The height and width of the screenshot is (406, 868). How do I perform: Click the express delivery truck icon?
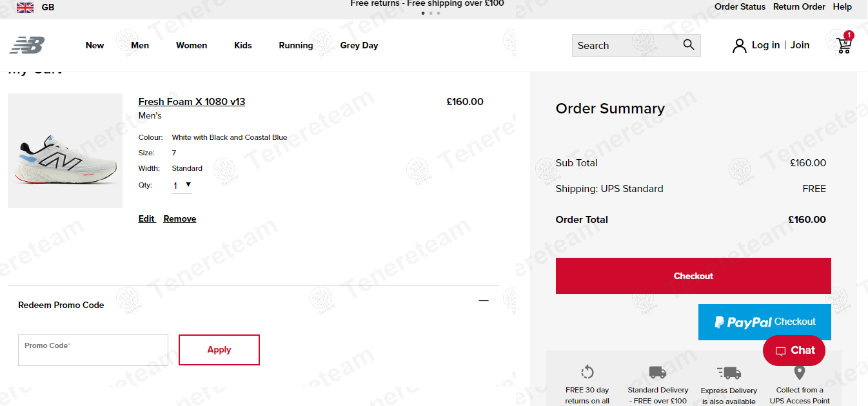pos(729,372)
